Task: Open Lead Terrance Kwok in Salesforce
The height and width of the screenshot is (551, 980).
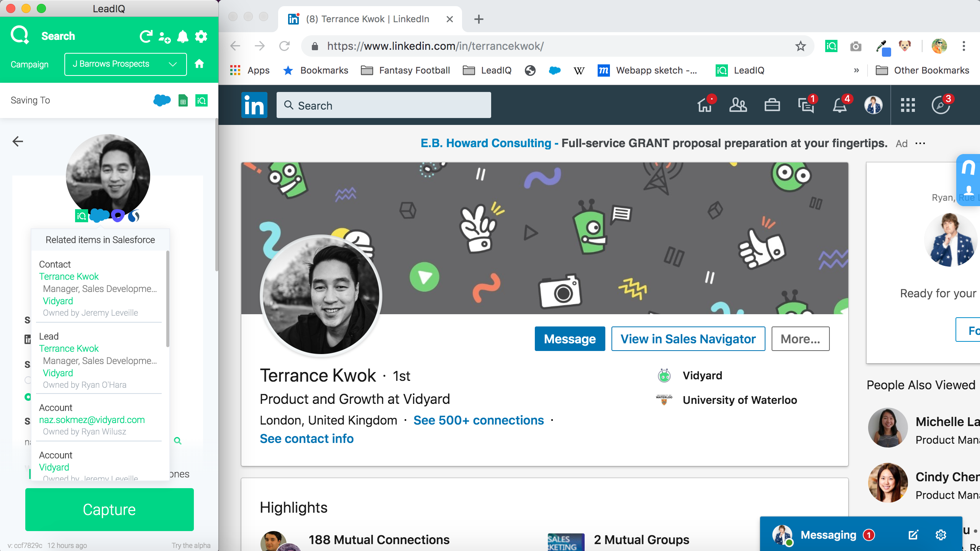Action: click(x=69, y=348)
